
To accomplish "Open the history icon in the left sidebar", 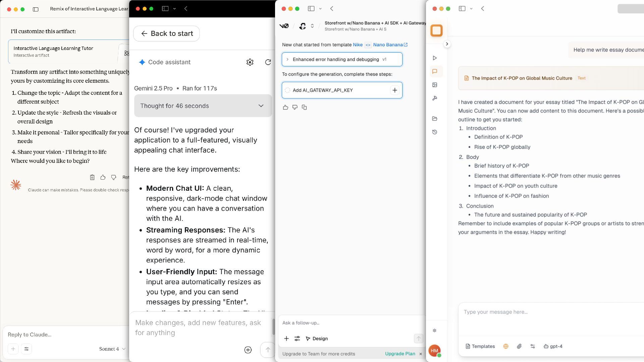I will (x=435, y=132).
